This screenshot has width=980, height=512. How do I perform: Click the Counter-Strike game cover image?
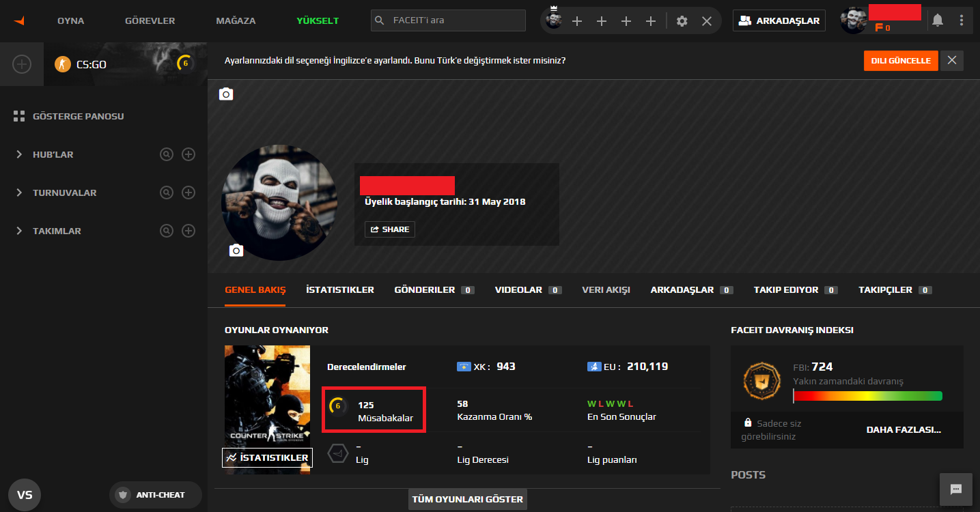(x=267, y=410)
